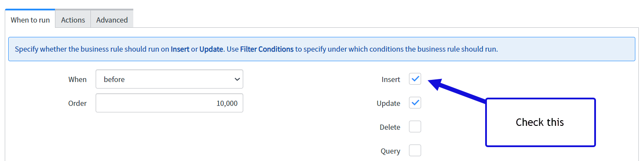Open the Advanced tab
This screenshot has width=644, height=161.
point(112,20)
